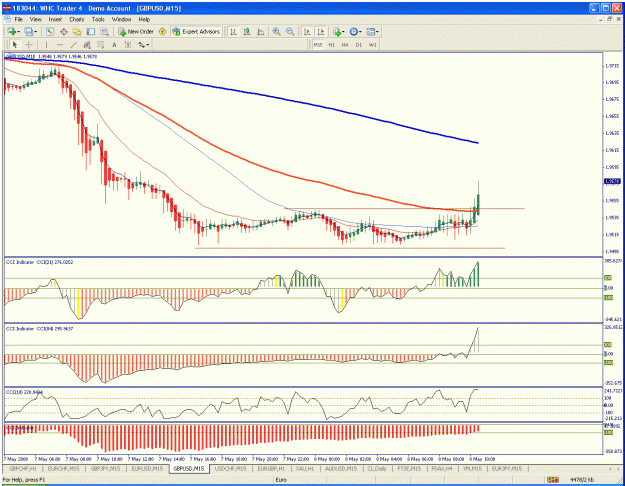
Task: Zoom in on the chart
Action: click(x=276, y=31)
